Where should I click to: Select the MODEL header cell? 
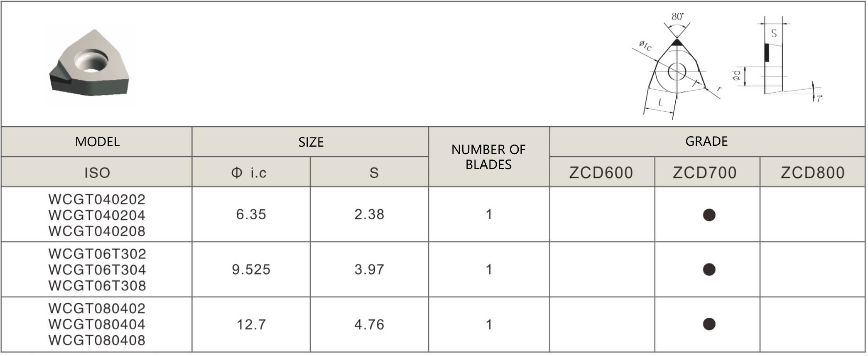click(97, 142)
